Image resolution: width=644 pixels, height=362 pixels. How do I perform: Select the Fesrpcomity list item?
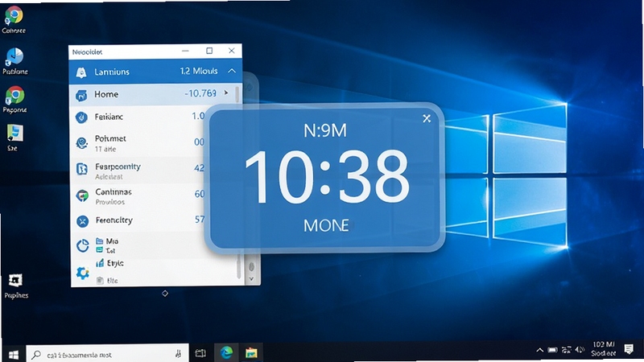pos(138,170)
